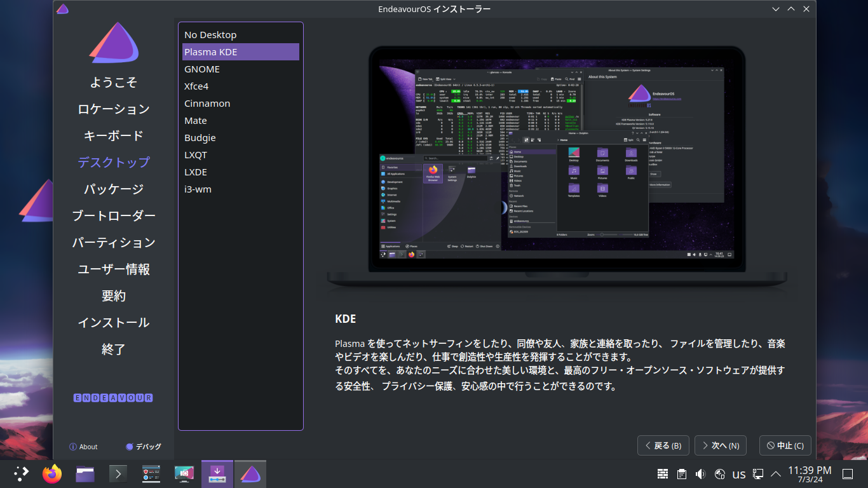Screen dimensions: 868x488
Task: Click the インストール step in sidebar
Action: (x=114, y=323)
